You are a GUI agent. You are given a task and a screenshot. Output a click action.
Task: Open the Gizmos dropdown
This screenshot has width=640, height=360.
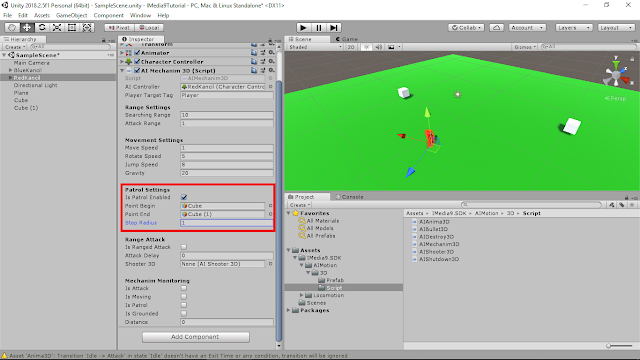(525, 47)
